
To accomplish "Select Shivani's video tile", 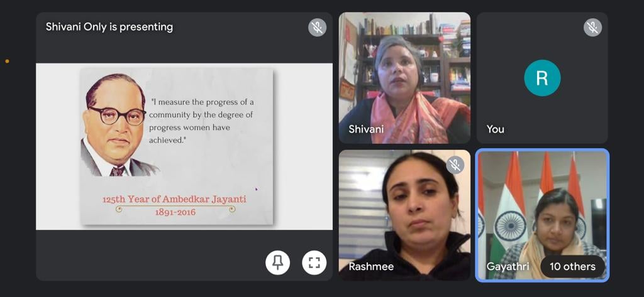I will pos(404,78).
